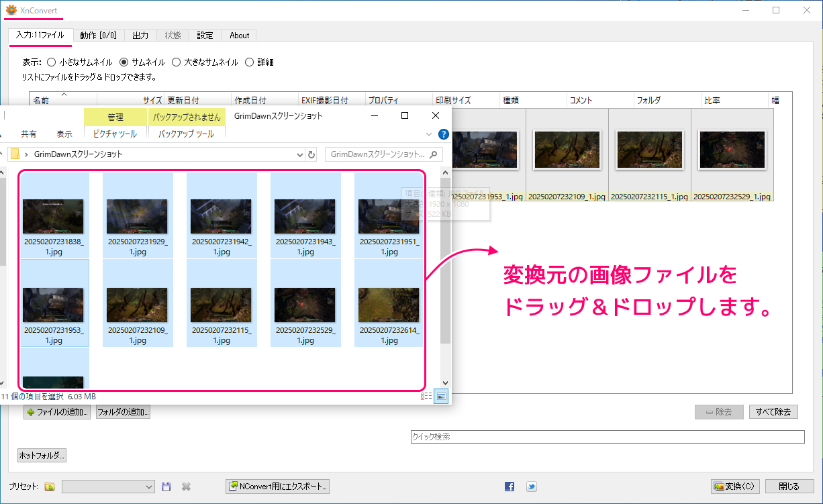This screenshot has height=504, width=823.
Task: Click the Facebook share icon
Action: [x=510, y=487]
